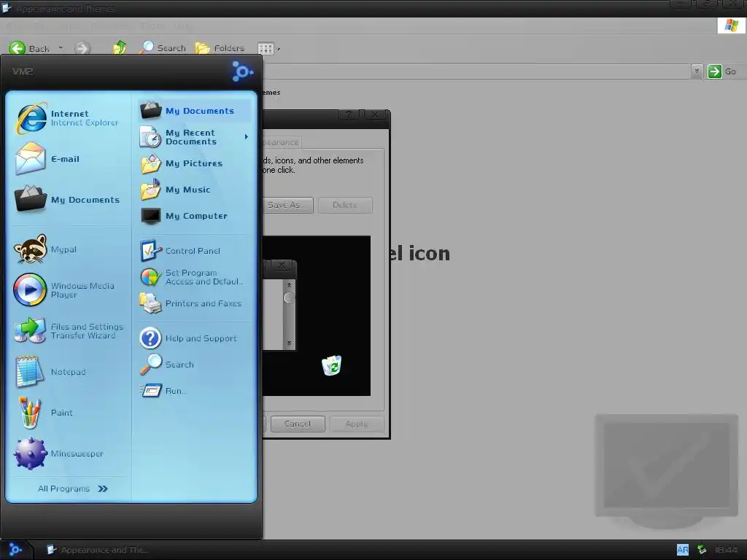Viewport: 747px width, 560px height.
Task: Click the Forward arrow in the Explorer toolbar
Action: 82,48
